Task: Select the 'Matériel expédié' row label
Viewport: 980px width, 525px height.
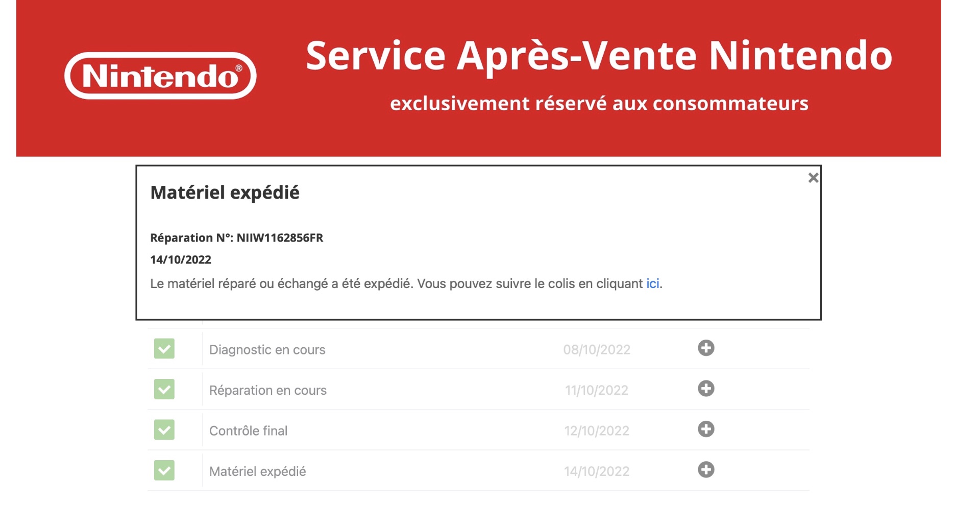Action: [257, 471]
